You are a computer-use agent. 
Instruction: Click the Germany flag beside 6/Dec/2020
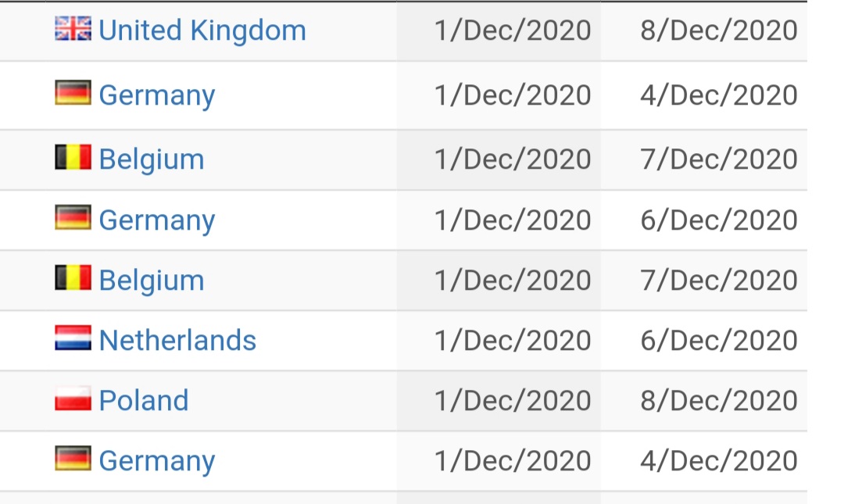coord(73,217)
